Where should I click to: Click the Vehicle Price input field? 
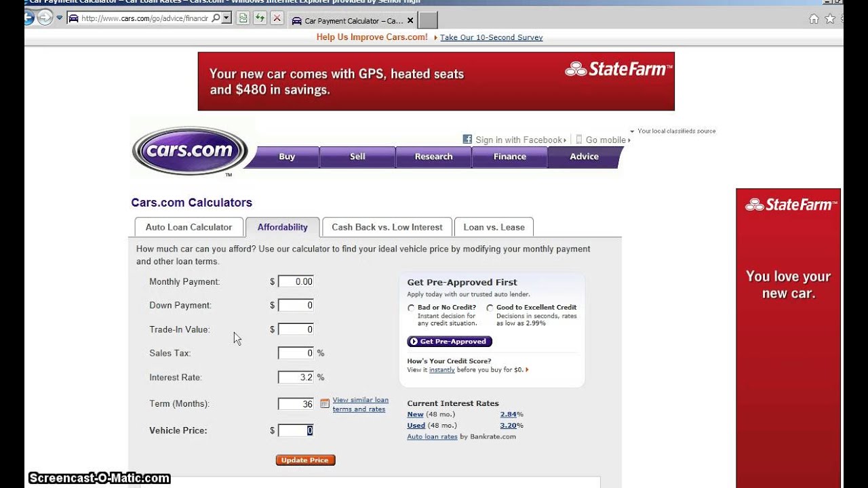(296, 430)
